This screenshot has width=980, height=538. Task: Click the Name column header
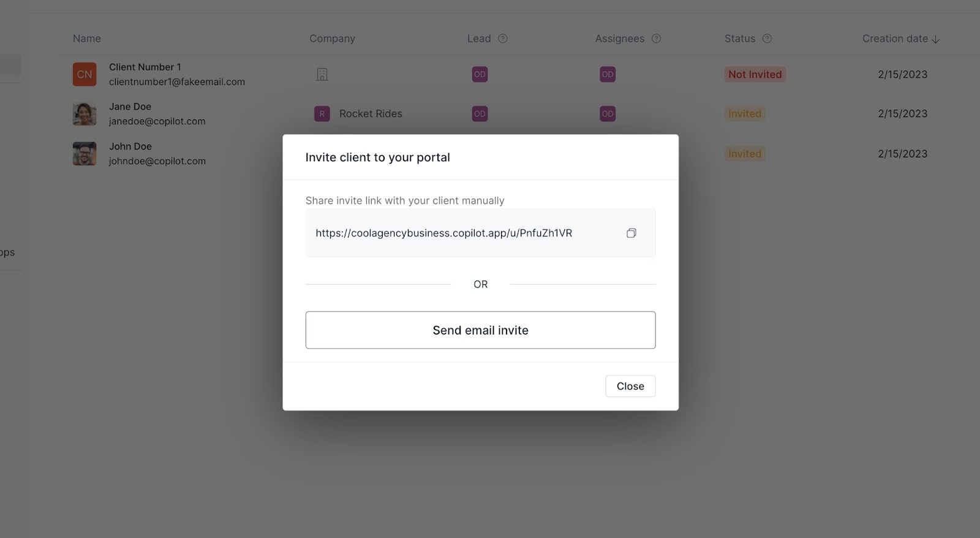pos(87,39)
